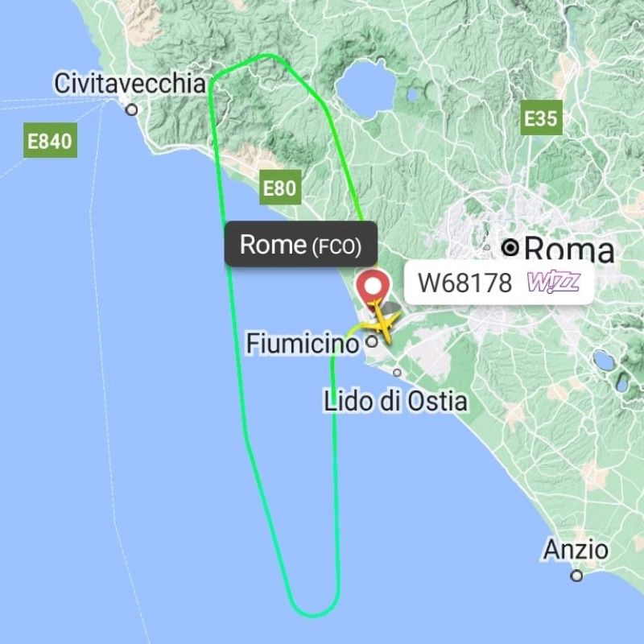Select the Fiumicino town marker dot

tap(372, 341)
